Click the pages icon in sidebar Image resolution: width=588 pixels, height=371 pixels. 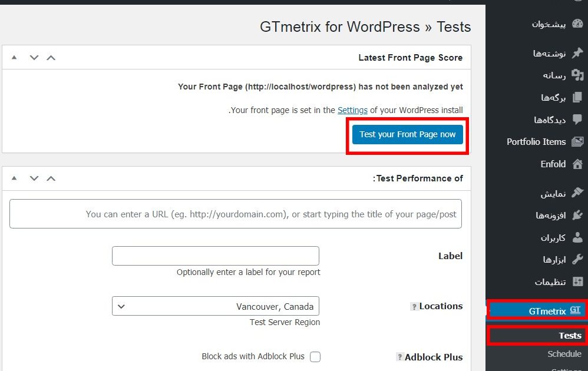pos(577,97)
